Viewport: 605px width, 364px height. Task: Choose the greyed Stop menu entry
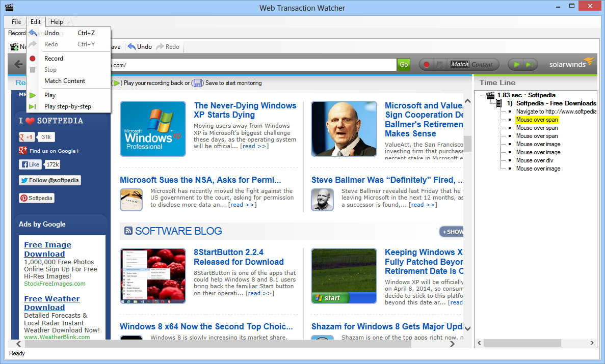pos(69,70)
